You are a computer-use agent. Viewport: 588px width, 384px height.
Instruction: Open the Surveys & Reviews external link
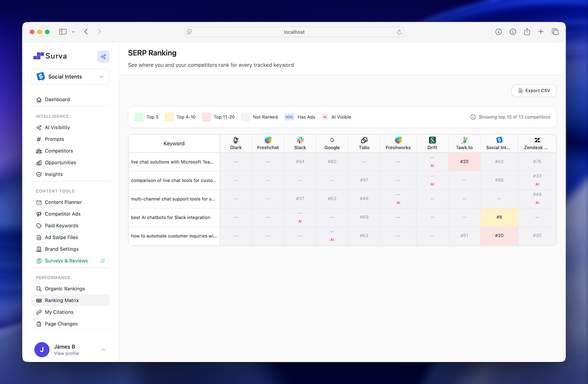click(x=102, y=261)
